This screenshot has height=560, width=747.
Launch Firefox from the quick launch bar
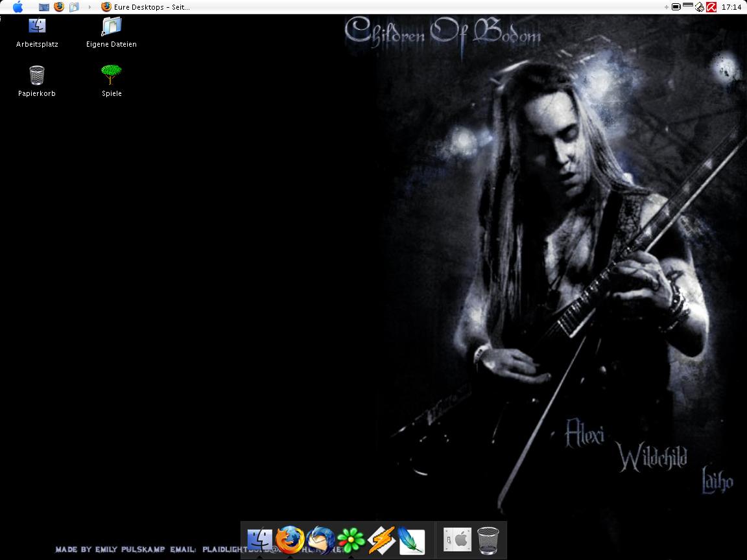coord(59,6)
